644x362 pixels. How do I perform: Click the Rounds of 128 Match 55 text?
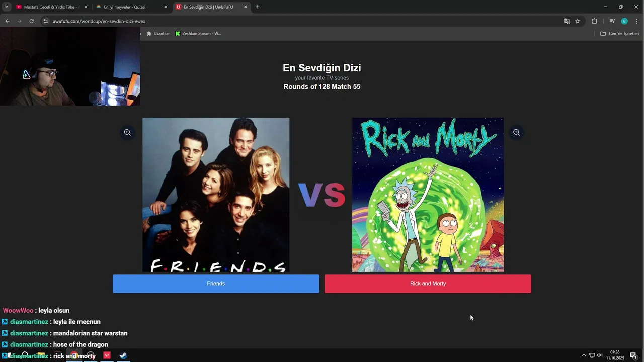pyautogui.click(x=322, y=87)
